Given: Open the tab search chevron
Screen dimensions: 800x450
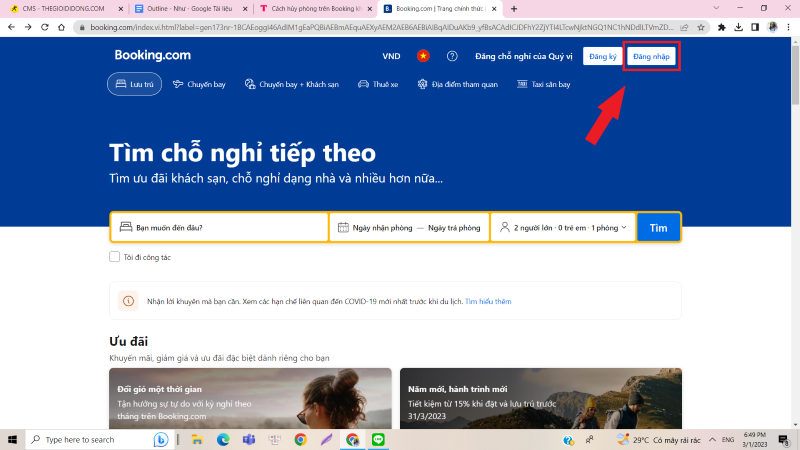Looking at the screenshot, I should (x=716, y=8).
